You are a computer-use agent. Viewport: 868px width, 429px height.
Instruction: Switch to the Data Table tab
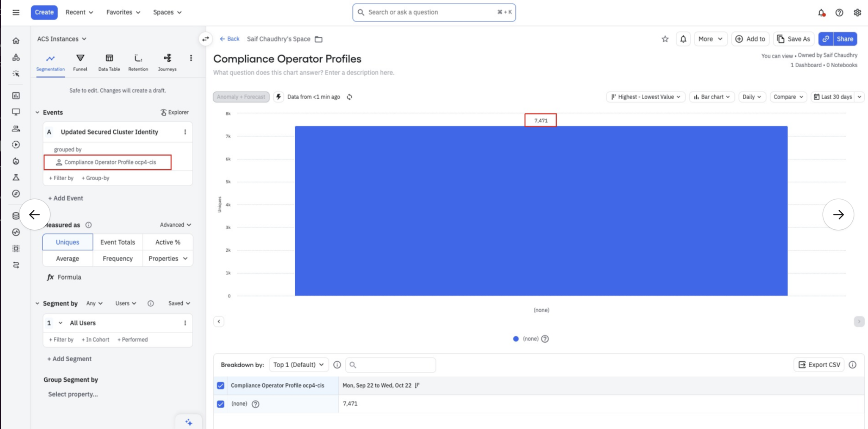[109, 62]
